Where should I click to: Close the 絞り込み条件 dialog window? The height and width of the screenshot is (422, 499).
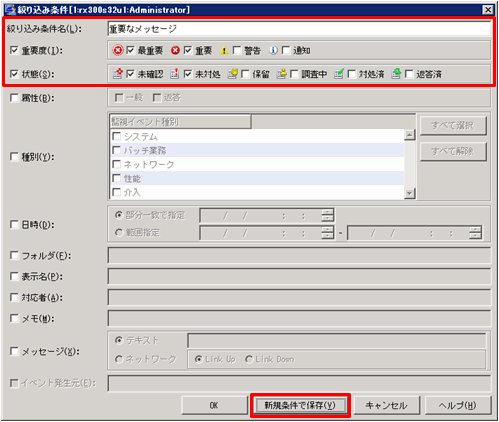[x=488, y=10]
